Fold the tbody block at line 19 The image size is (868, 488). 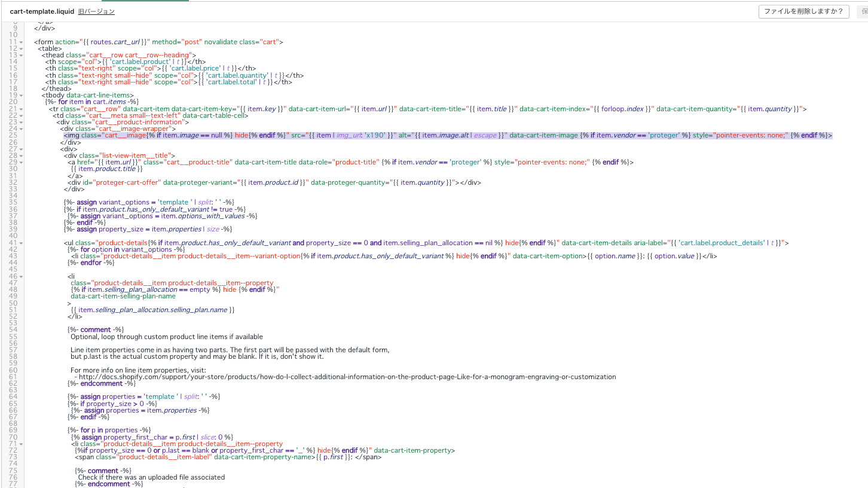21,96
